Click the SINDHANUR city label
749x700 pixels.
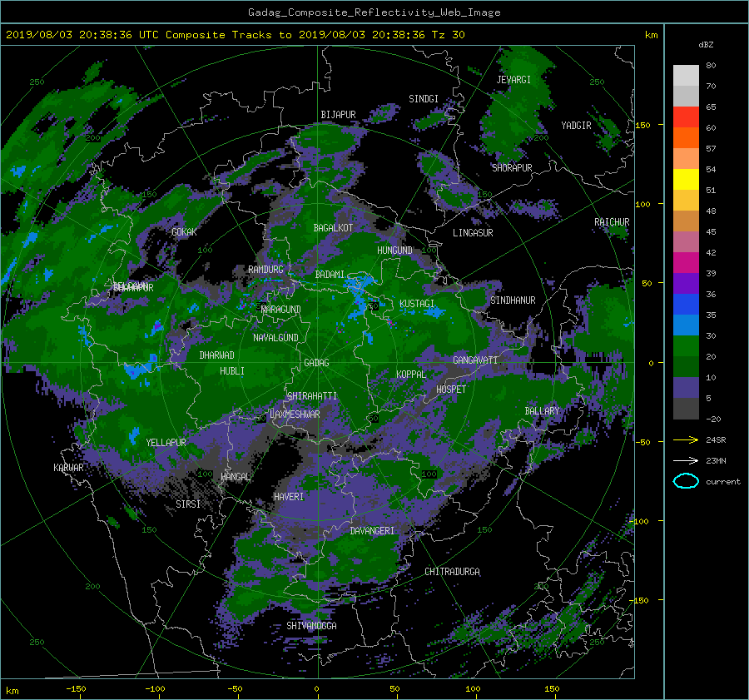point(513,300)
